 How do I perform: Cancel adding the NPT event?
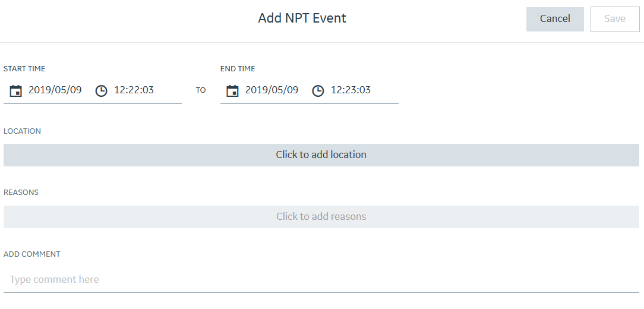pos(555,19)
